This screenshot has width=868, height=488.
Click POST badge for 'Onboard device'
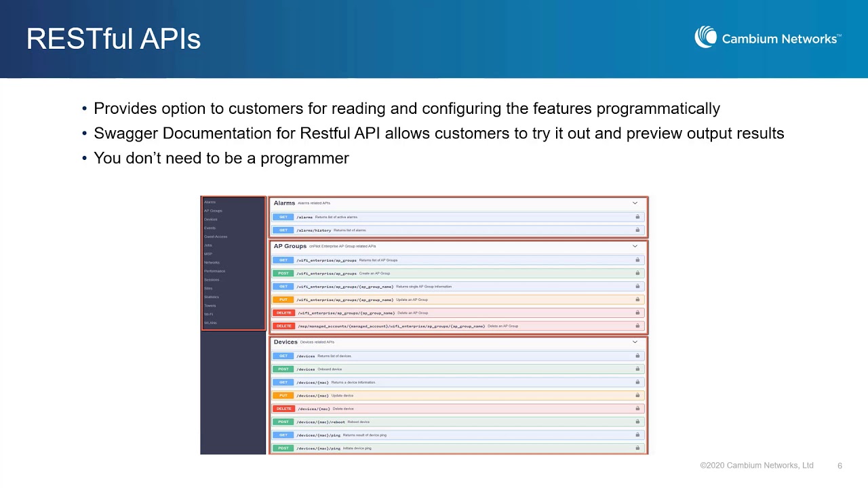[283, 369]
